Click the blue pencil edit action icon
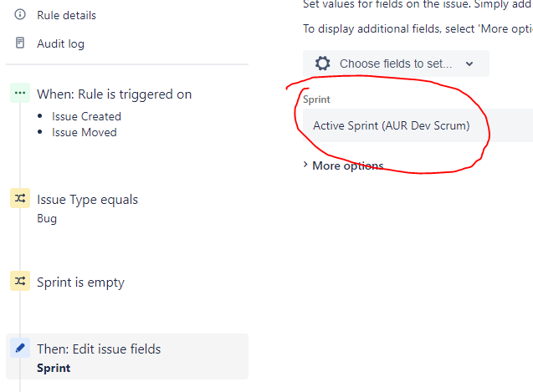This screenshot has width=533, height=392. 20,348
